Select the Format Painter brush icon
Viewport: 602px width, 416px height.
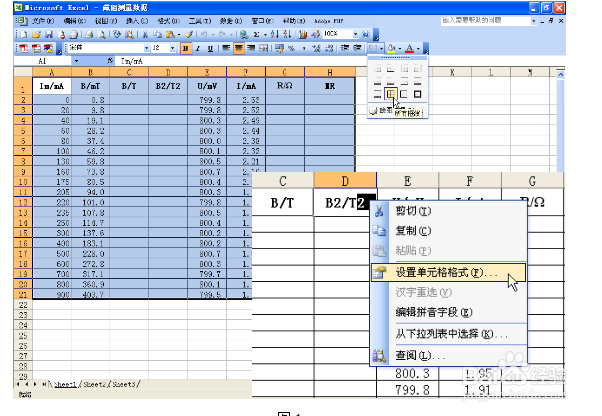pos(189,35)
